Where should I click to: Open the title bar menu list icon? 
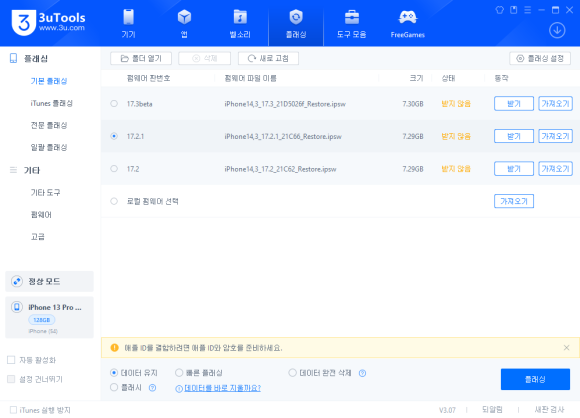tap(527, 10)
